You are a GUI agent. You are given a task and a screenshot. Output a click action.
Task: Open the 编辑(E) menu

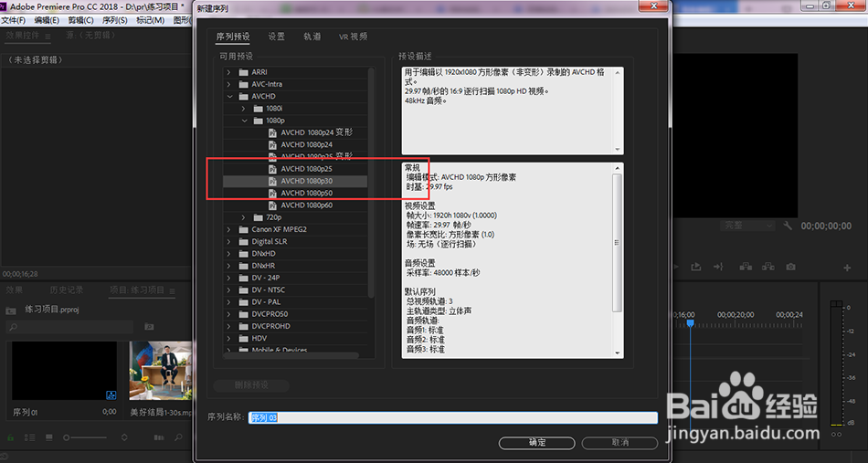(x=47, y=20)
